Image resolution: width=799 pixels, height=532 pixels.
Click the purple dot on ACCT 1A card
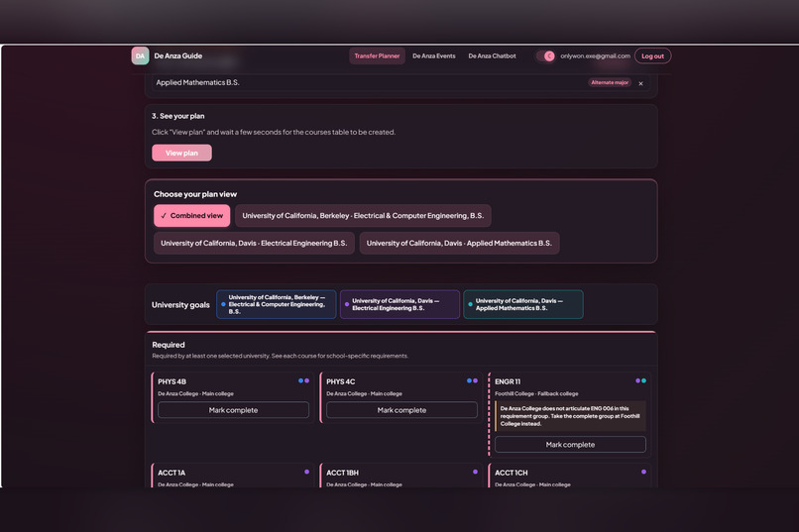click(306, 472)
